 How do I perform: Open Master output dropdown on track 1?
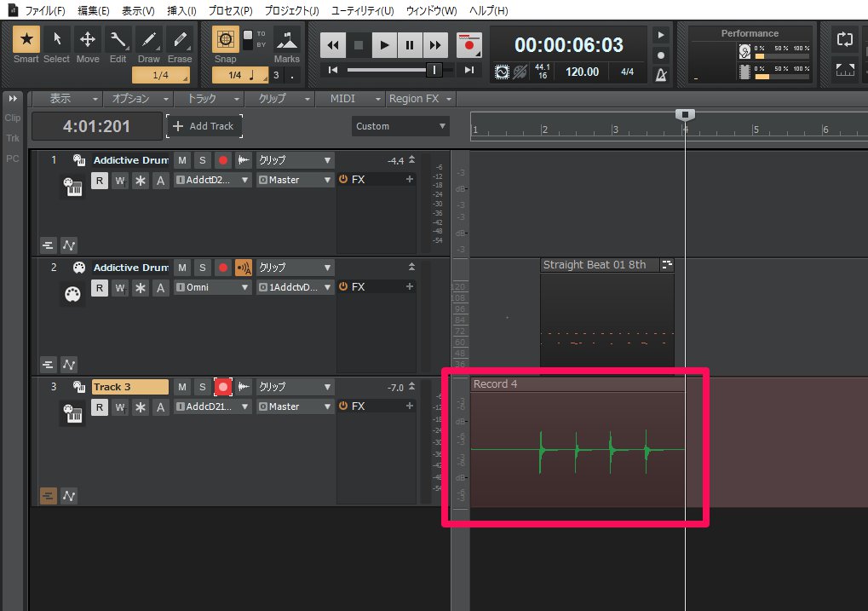(295, 180)
